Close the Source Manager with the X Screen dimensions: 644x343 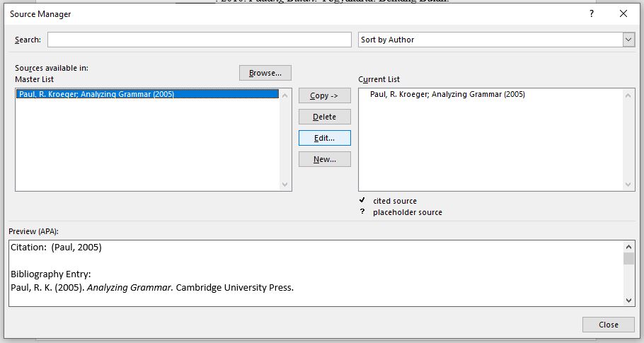pyautogui.click(x=623, y=13)
